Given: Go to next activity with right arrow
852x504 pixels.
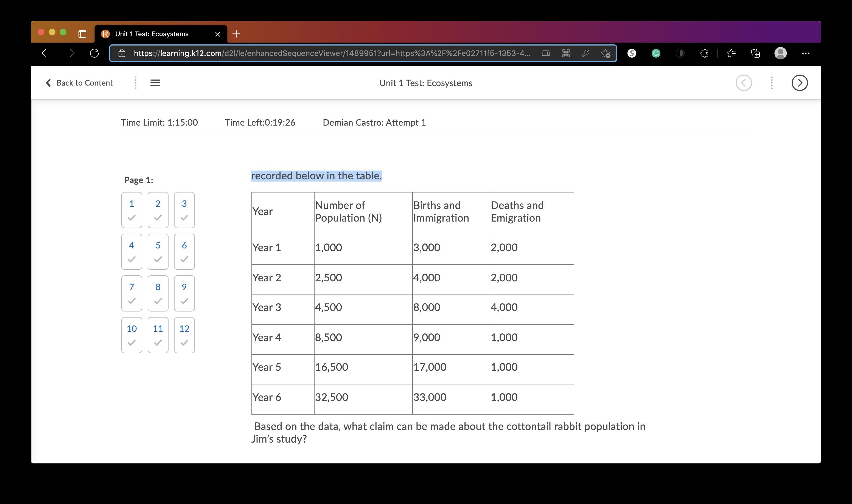Looking at the screenshot, I should [799, 83].
